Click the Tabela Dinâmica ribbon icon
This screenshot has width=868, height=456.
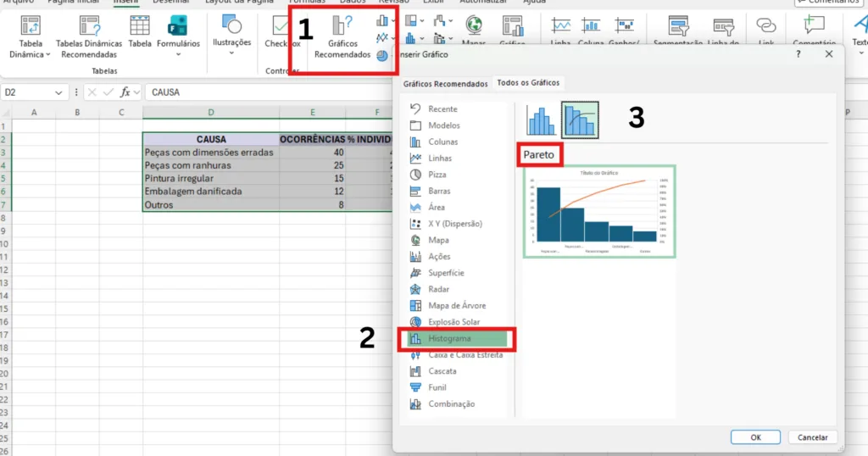[30, 26]
